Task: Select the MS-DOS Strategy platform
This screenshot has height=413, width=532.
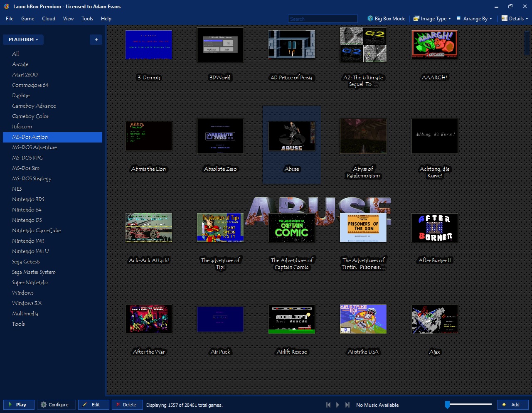Action: (52, 178)
